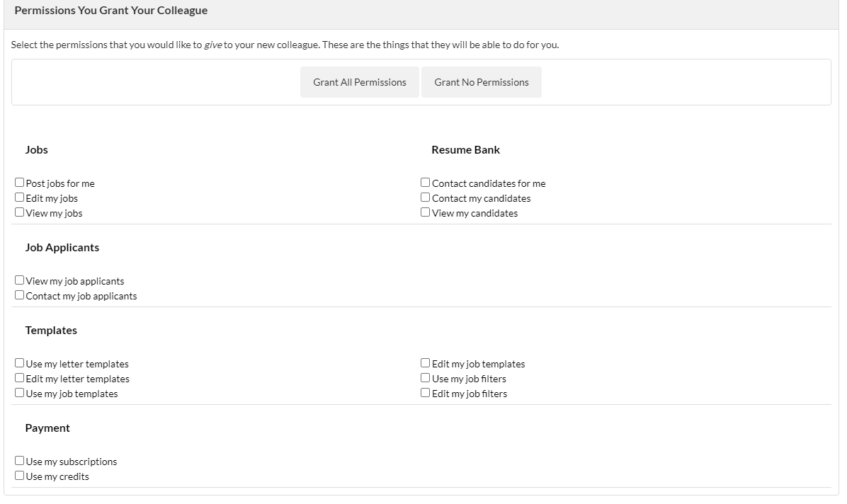Check the Edit my jobs option
The image size is (847, 504).
tap(20, 197)
